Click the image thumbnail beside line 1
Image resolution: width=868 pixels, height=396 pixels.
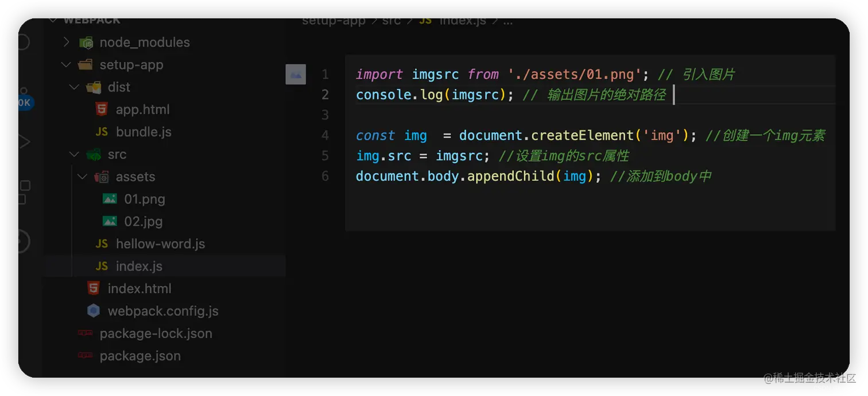coord(296,74)
